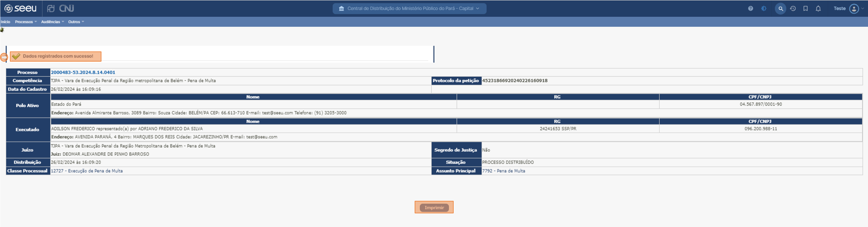This screenshot has height=227, width=868.
Task: Click the SEEU logo
Action: coord(20,8)
